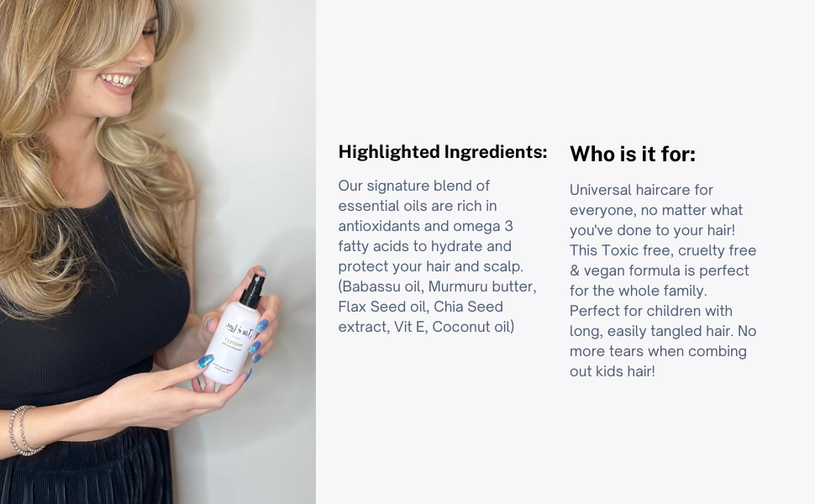Click "for the whole family." text line

(x=639, y=291)
